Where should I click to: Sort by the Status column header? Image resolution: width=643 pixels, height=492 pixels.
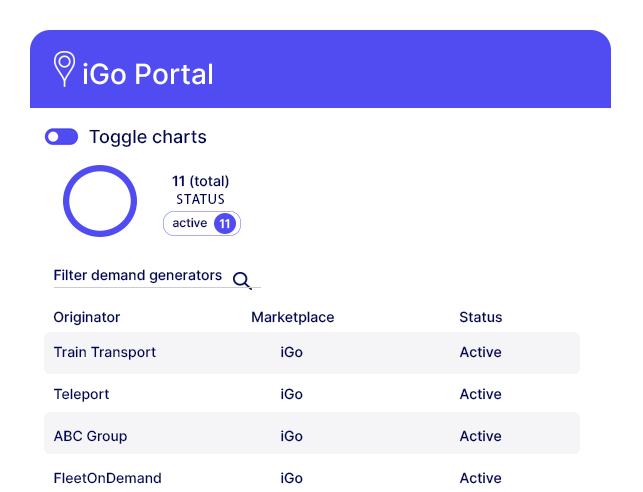481,317
